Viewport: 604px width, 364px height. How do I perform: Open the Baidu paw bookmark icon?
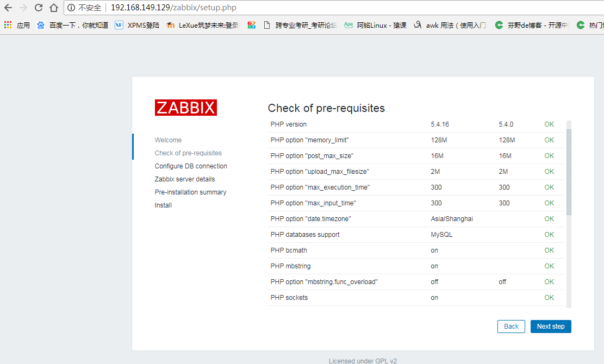41,25
